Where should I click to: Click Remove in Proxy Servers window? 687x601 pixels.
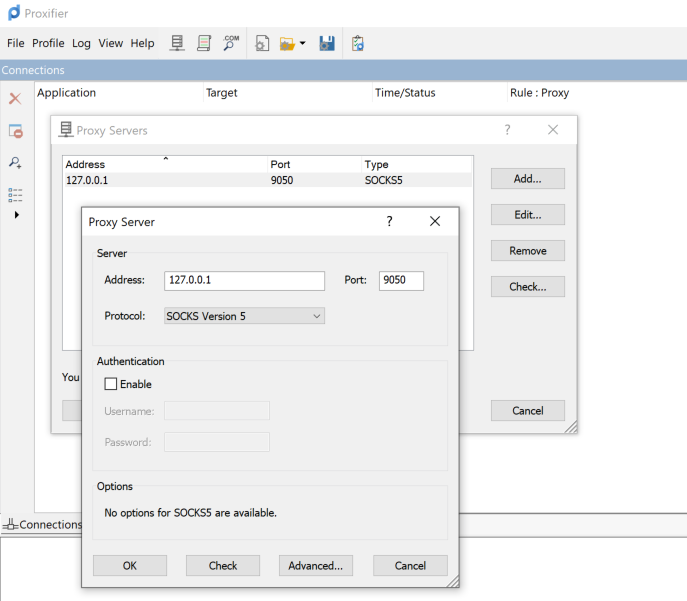(x=528, y=251)
